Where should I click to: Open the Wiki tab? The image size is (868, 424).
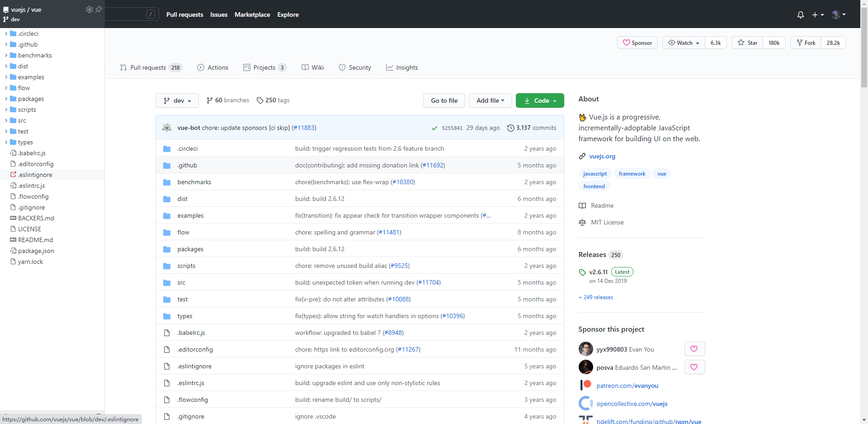point(312,67)
